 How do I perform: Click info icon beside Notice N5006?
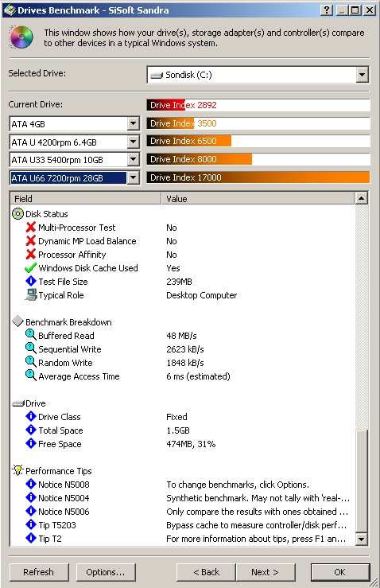(x=31, y=511)
